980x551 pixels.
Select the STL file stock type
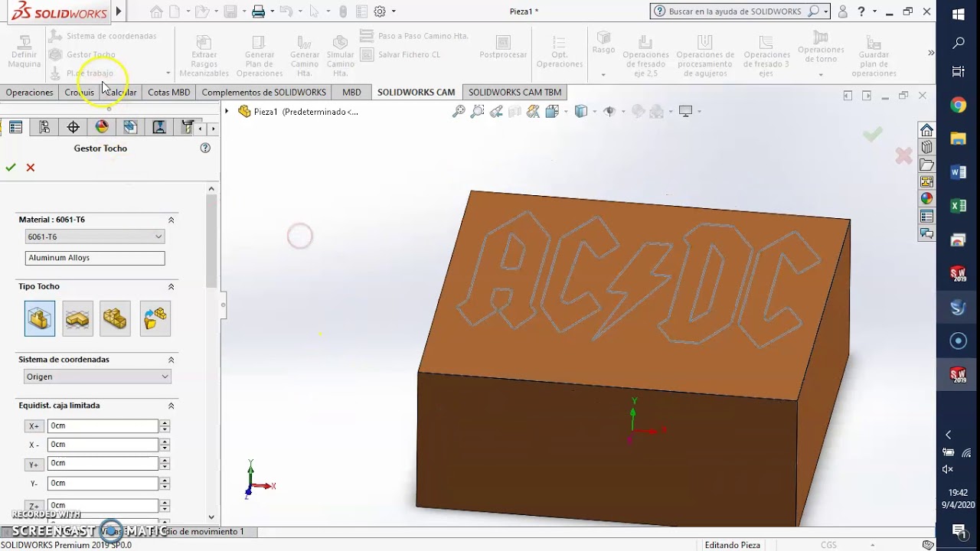coord(115,318)
